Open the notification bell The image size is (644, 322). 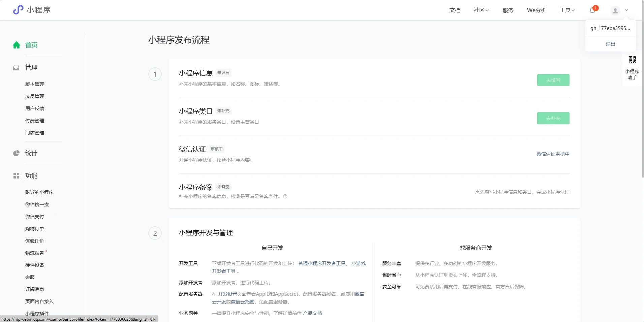[x=592, y=10]
